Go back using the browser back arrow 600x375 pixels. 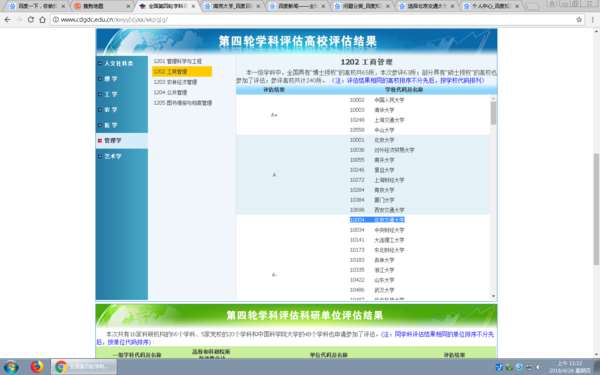pyautogui.click(x=7, y=20)
